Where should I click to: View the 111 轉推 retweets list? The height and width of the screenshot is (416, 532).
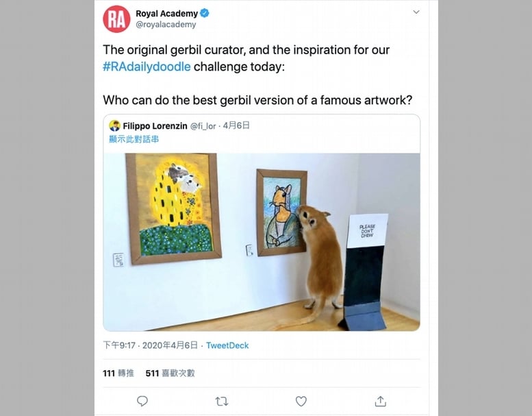coord(118,374)
